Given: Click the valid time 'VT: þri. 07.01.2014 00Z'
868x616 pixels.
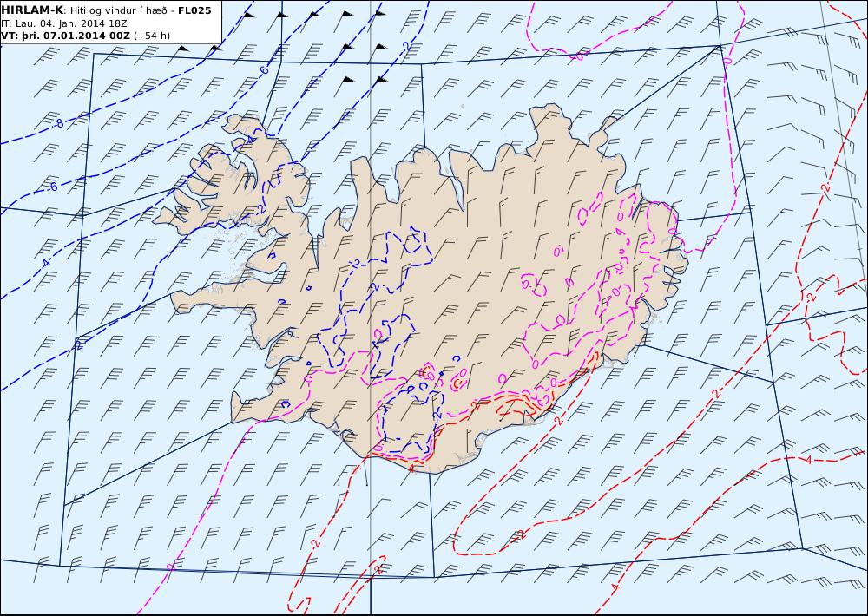Looking at the screenshot, I should (66, 36).
